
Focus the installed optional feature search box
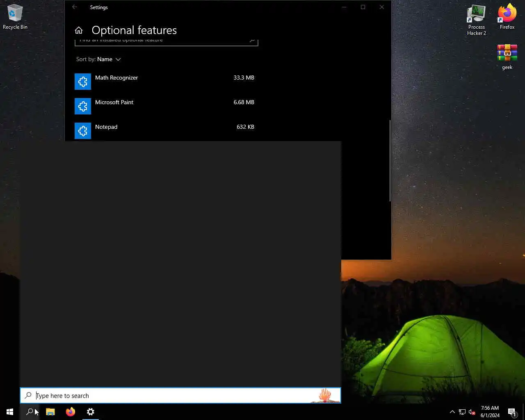click(167, 41)
